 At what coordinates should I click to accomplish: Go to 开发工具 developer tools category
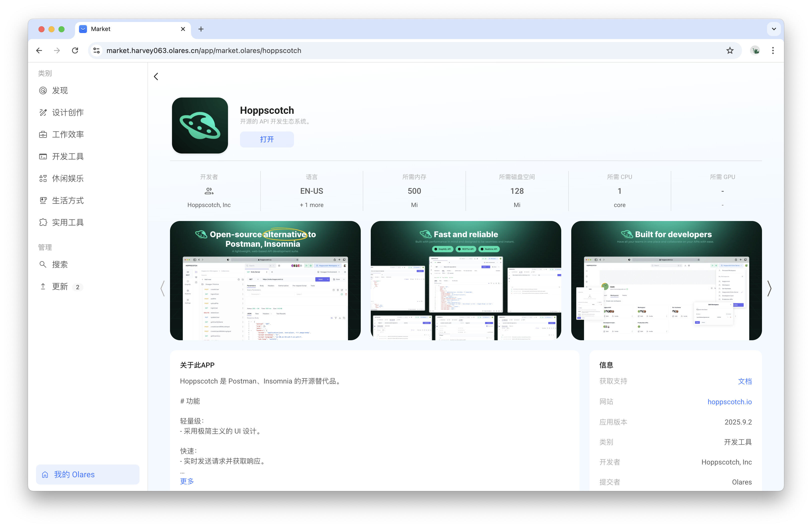tap(67, 156)
